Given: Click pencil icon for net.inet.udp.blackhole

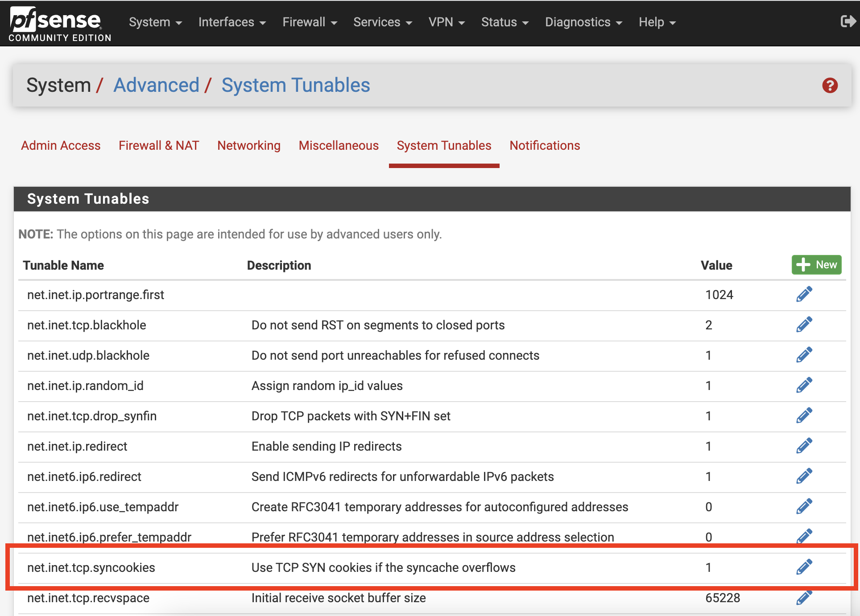Looking at the screenshot, I should (x=804, y=355).
